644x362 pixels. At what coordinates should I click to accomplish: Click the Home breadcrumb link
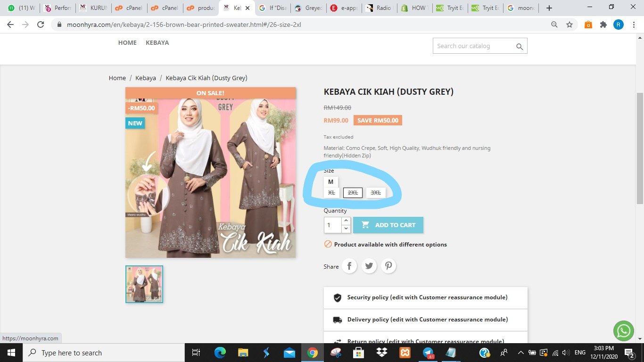(117, 78)
